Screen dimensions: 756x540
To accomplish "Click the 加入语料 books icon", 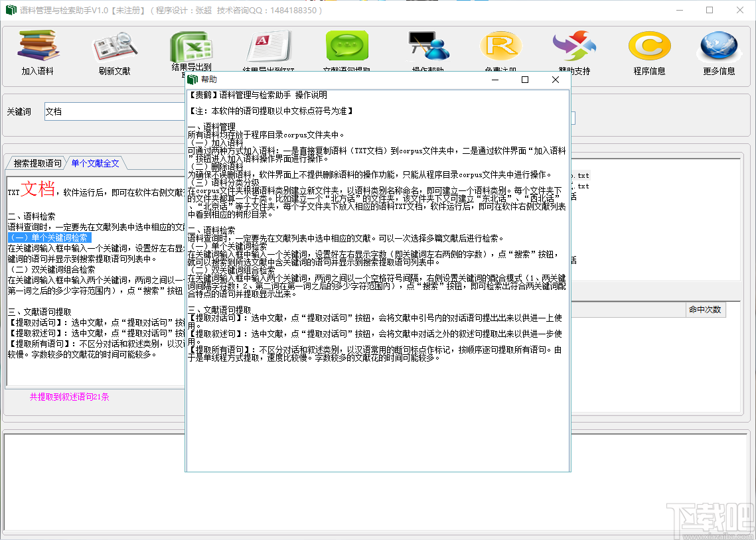I will point(38,46).
